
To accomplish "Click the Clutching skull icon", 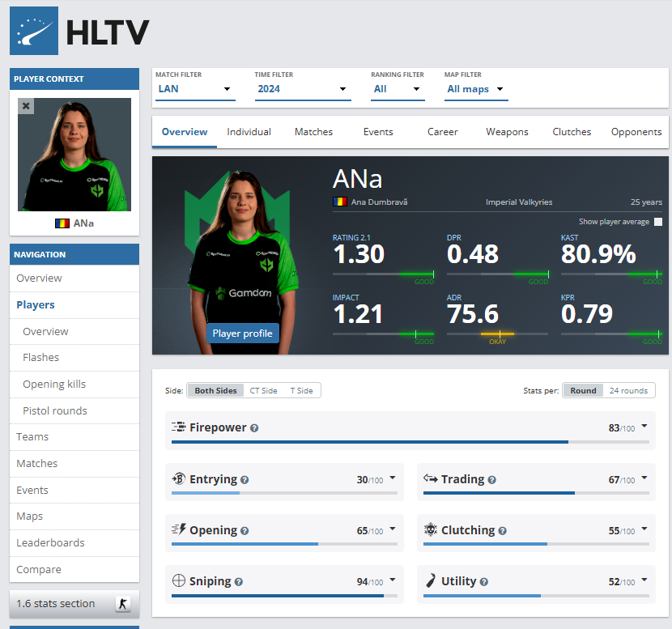I will [430, 529].
